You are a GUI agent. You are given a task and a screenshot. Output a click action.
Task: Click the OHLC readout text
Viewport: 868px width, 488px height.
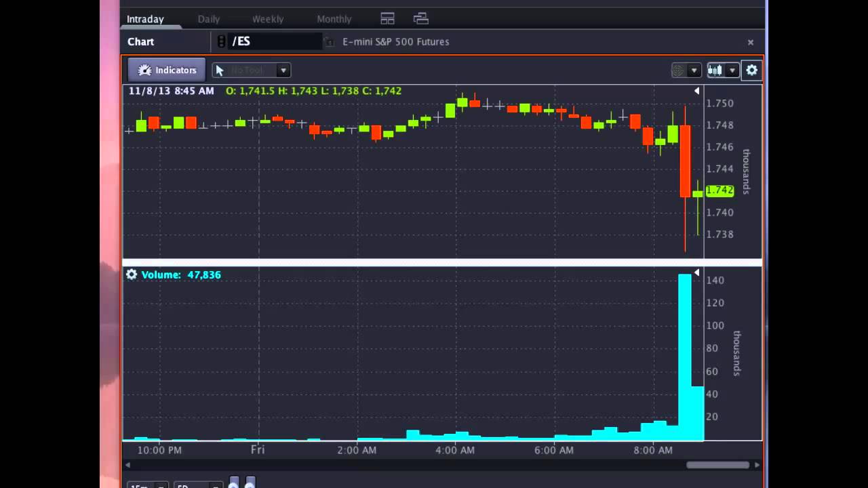click(313, 91)
